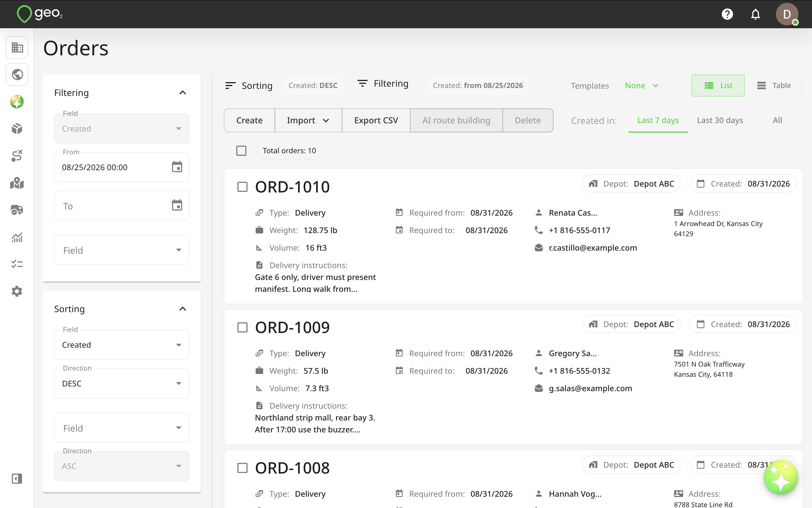This screenshot has height=508, width=812.
Task: Check the ORD-1008 order checkbox
Action: (x=242, y=468)
